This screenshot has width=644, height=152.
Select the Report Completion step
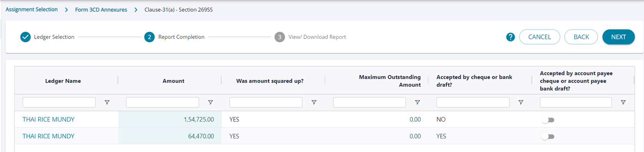pyautogui.click(x=181, y=37)
